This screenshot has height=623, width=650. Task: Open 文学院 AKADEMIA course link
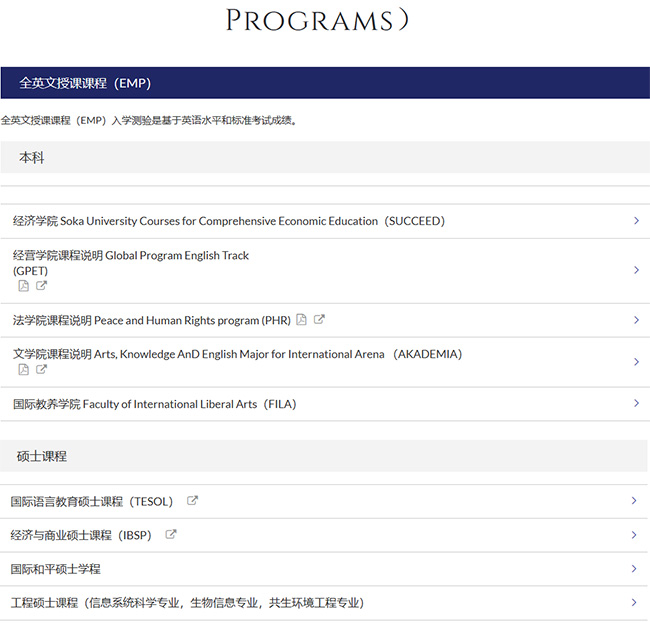pos(237,354)
